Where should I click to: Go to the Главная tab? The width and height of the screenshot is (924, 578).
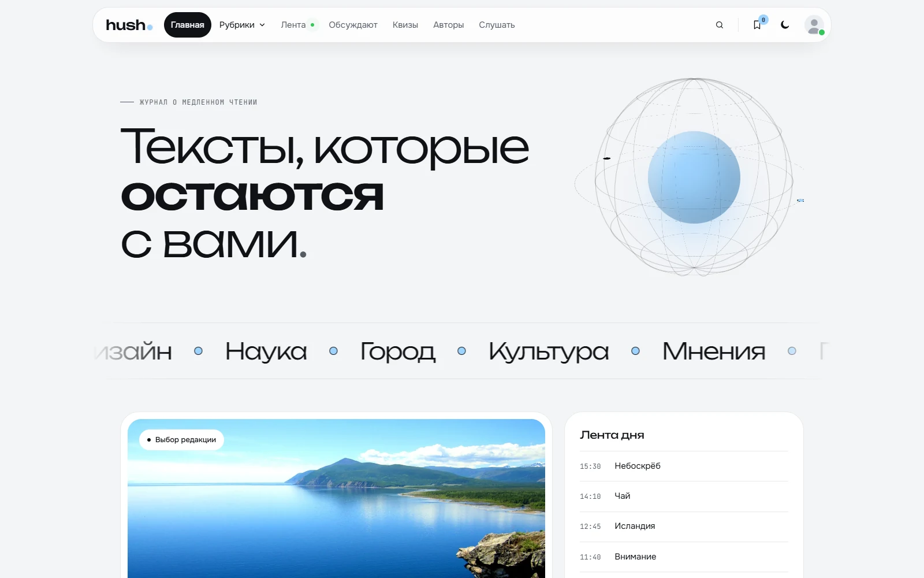click(x=188, y=25)
